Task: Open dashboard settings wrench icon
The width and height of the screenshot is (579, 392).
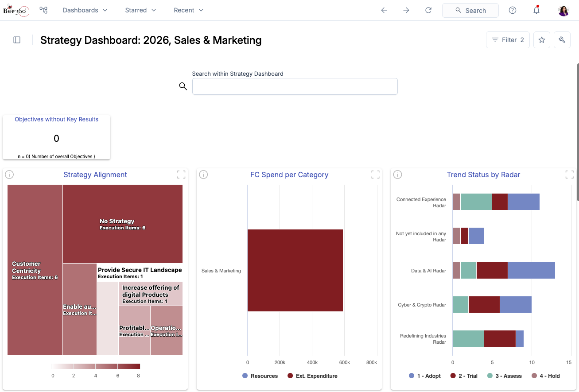Action: [x=562, y=40]
